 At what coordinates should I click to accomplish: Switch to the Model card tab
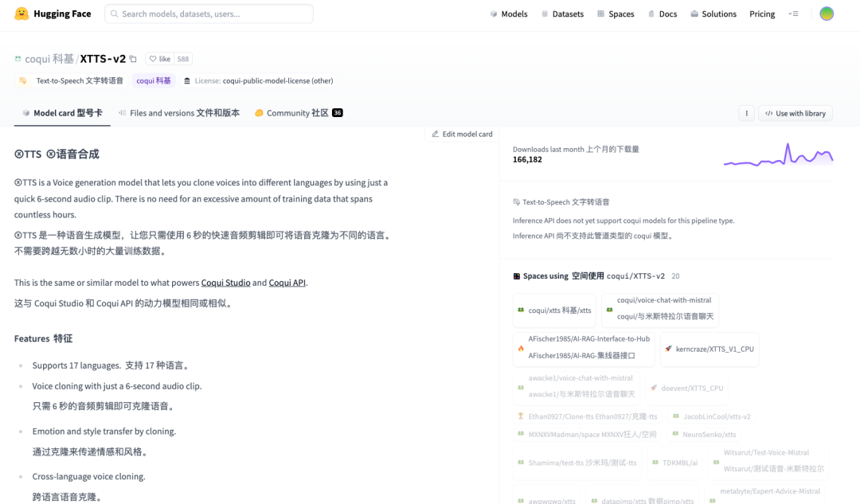(62, 113)
